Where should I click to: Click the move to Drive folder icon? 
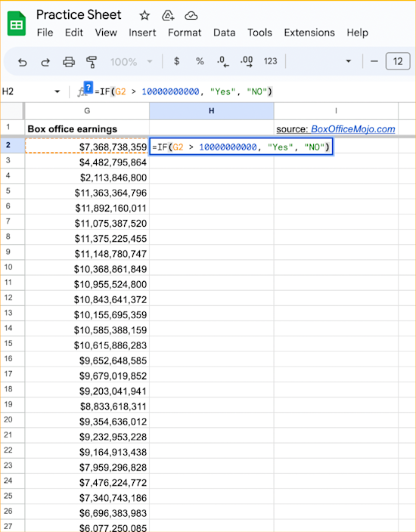[168, 15]
